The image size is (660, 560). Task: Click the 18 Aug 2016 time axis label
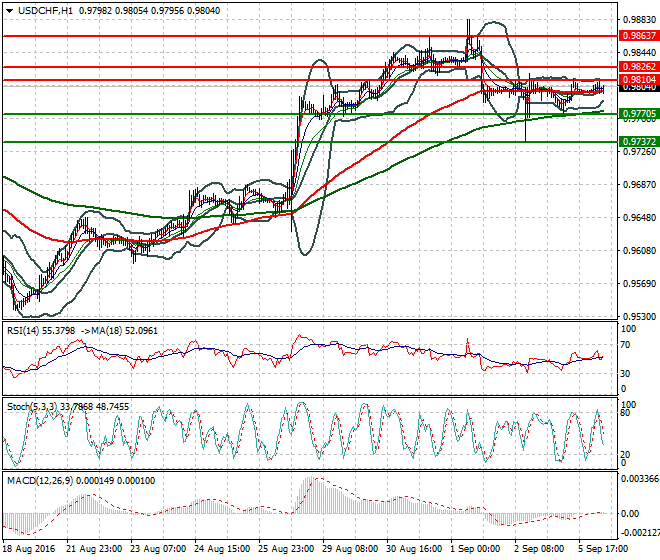point(29,549)
